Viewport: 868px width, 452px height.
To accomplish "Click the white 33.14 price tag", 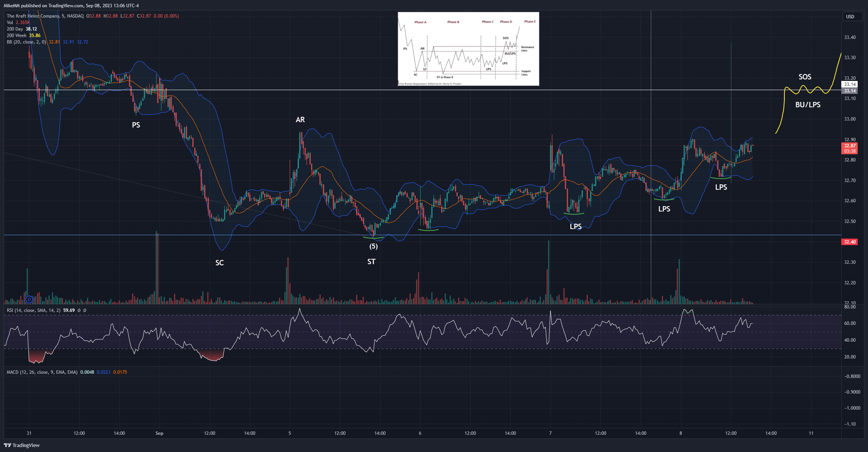I will coord(849,84).
